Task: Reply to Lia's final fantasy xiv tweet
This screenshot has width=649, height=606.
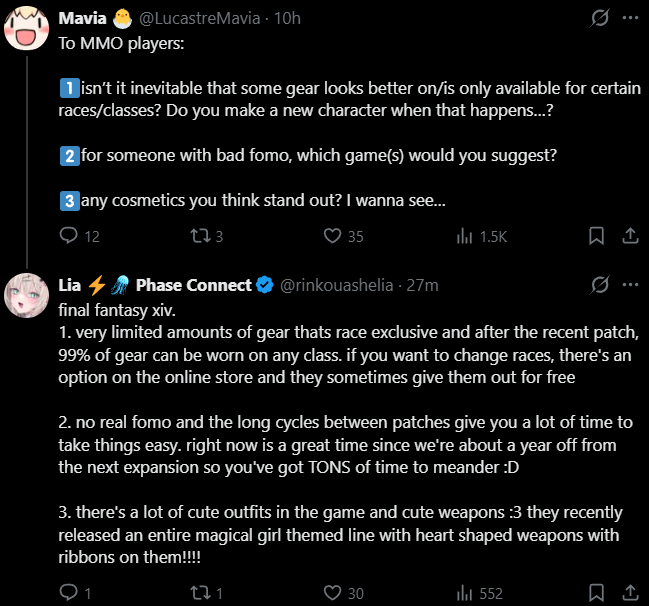Action: (69, 593)
